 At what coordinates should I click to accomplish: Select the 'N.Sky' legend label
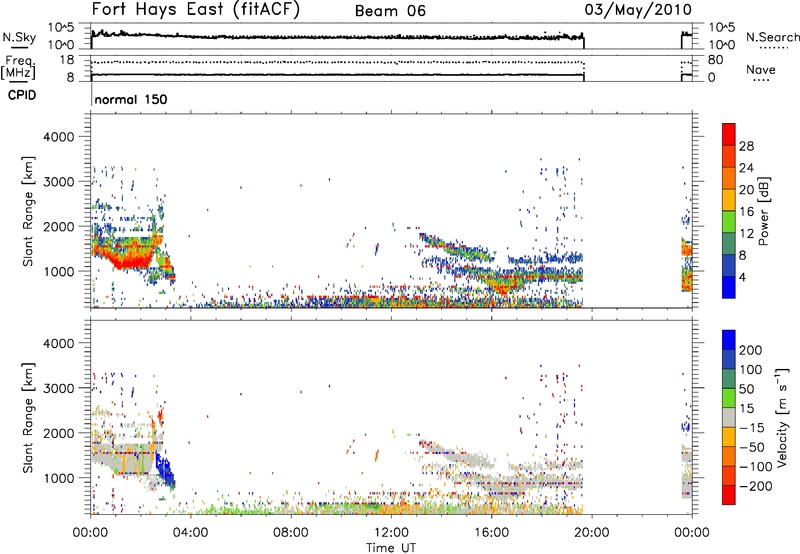pos(19,37)
